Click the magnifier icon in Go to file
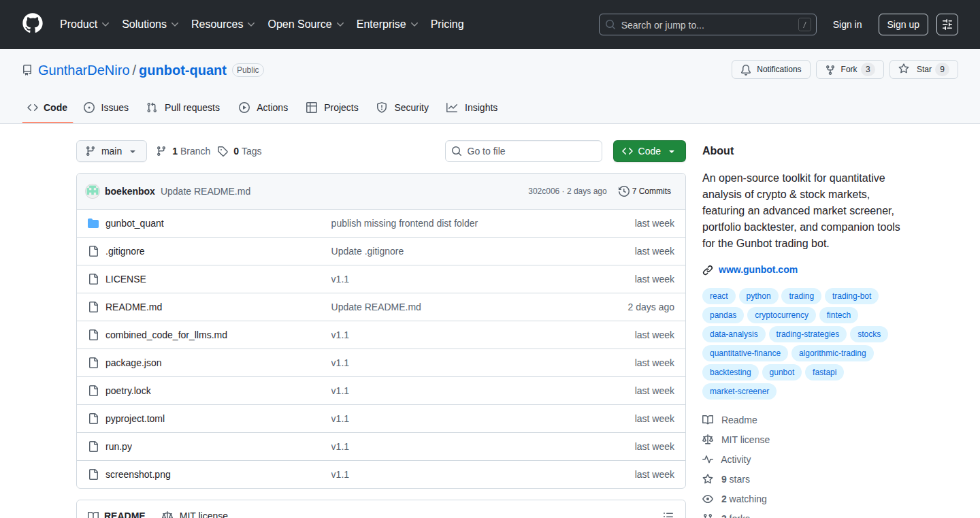The image size is (980, 518). [457, 151]
